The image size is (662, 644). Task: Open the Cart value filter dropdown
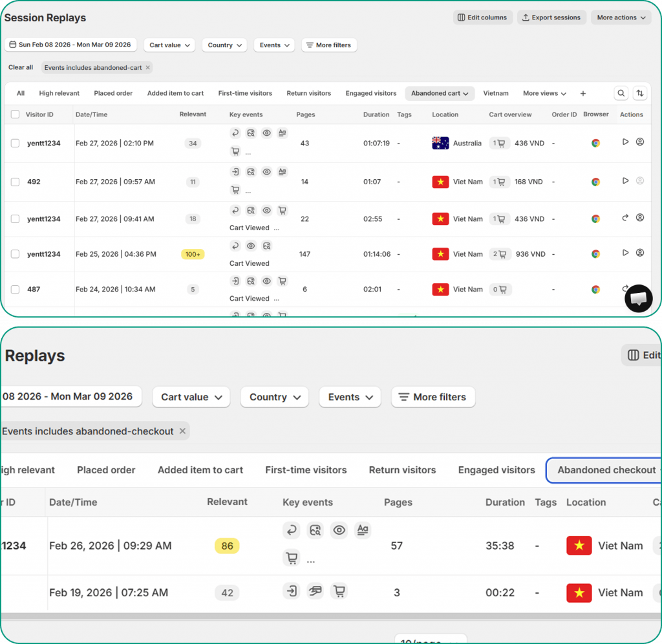169,45
